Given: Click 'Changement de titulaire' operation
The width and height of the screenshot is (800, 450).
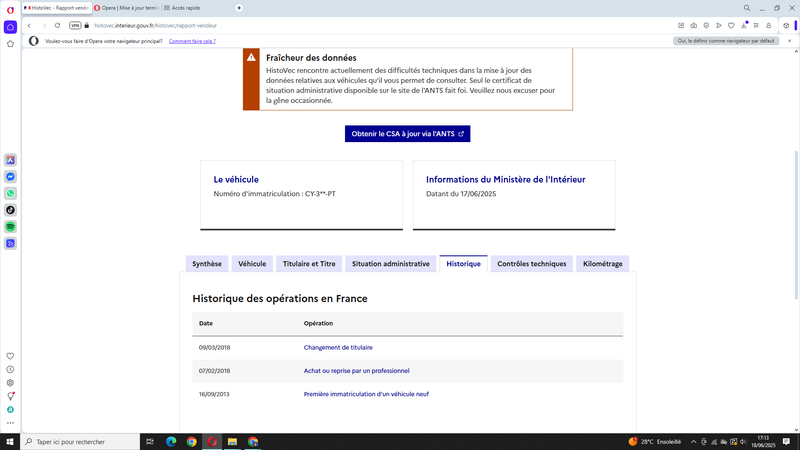Looking at the screenshot, I should point(338,347).
